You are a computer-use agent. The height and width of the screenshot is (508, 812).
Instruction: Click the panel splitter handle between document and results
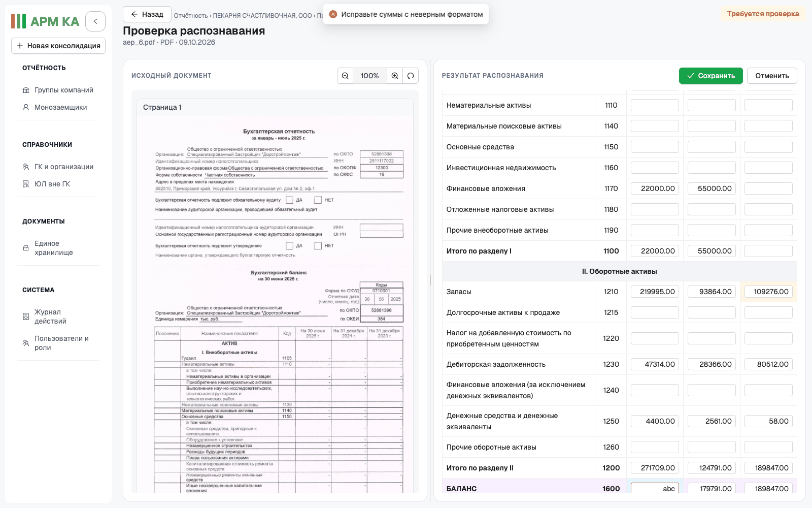[x=430, y=280]
